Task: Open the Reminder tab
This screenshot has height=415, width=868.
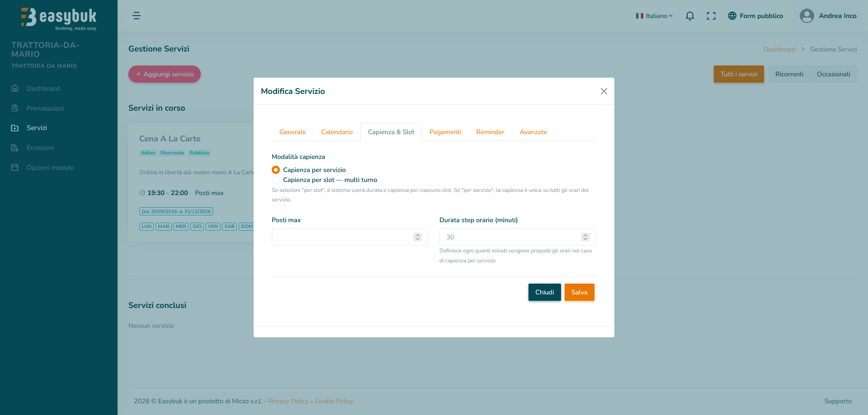Action: 490,132
